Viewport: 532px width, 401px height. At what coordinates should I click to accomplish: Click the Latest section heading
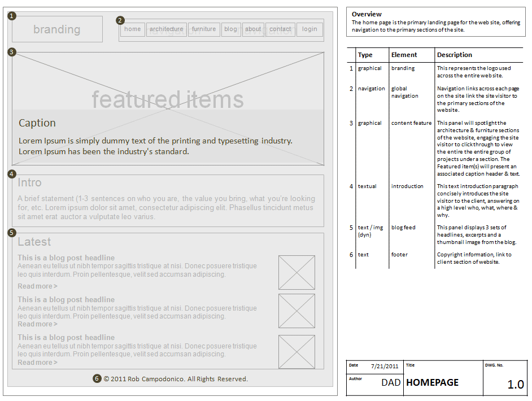pyautogui.click(x=34, y=242)
